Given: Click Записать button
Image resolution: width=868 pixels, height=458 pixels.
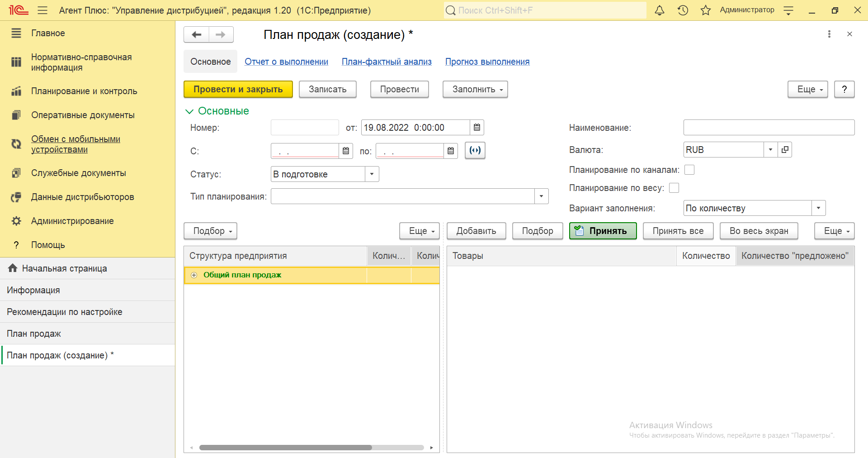Looking at the screenshot, I should (x=328, y=89).
